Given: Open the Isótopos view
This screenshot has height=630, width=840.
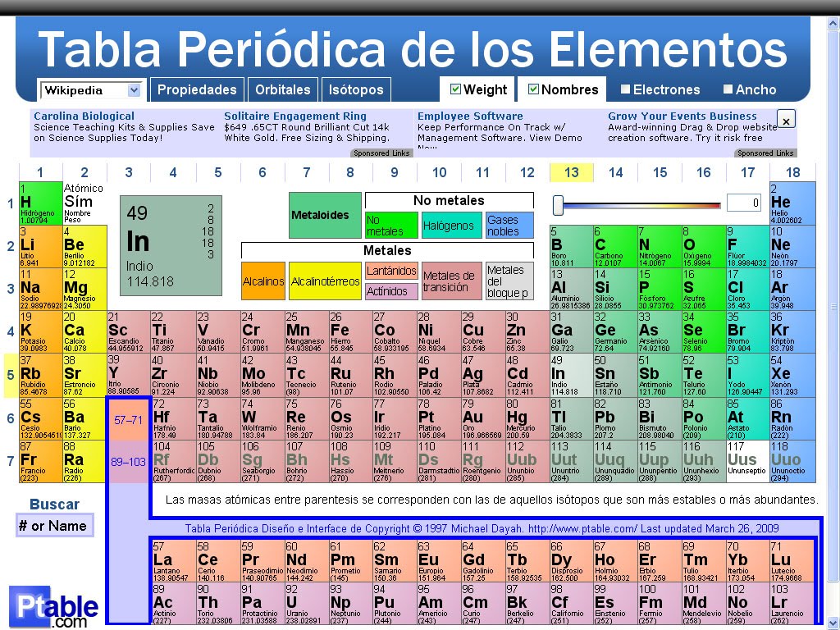Looking at the screenshot, I should tap(356, 89).
